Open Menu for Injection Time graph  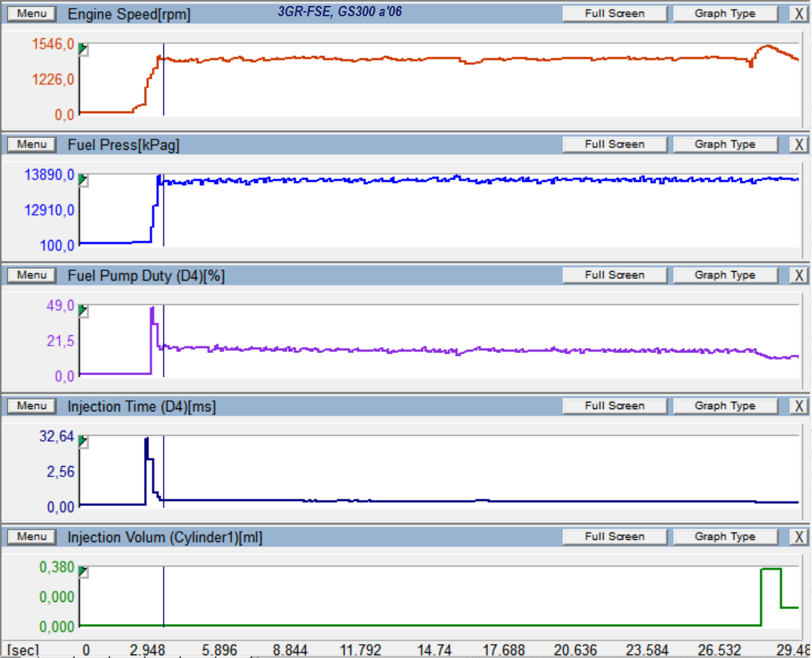tap(32, 406)
